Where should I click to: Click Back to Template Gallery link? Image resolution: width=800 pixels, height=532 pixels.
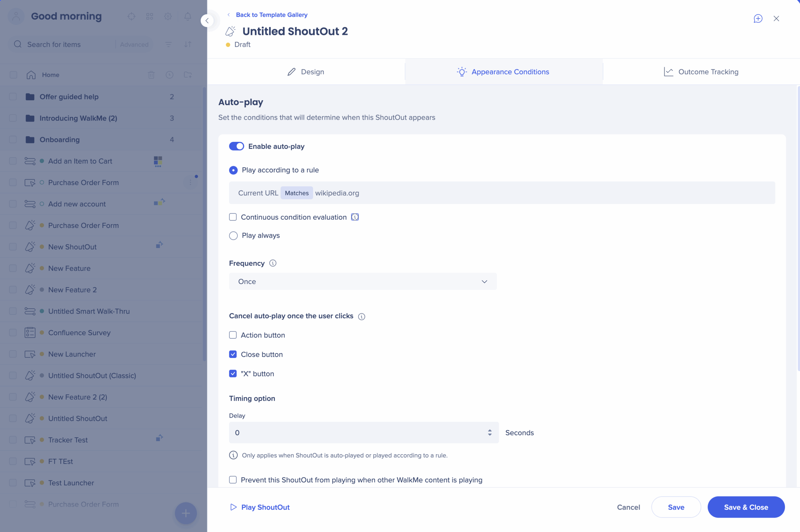[272, 15]
